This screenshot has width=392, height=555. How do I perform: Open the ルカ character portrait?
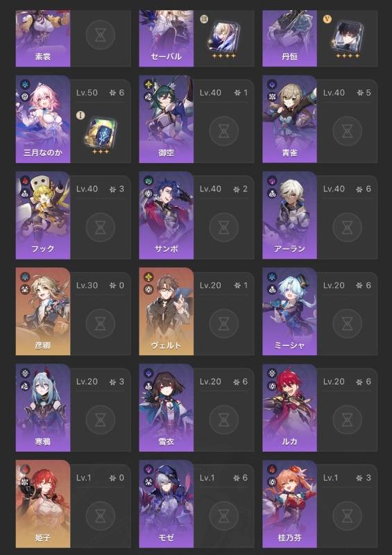point(289,408)
